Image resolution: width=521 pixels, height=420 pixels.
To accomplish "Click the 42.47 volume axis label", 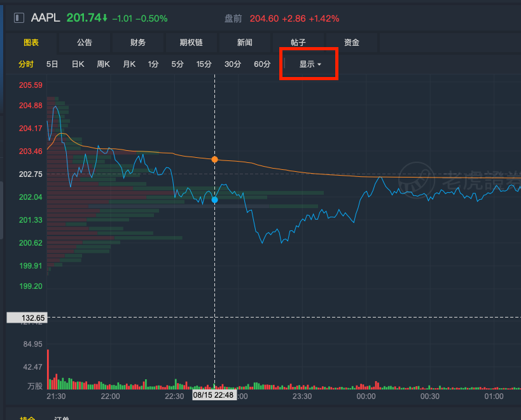I will pyautogui.click(x=33, y=367).
